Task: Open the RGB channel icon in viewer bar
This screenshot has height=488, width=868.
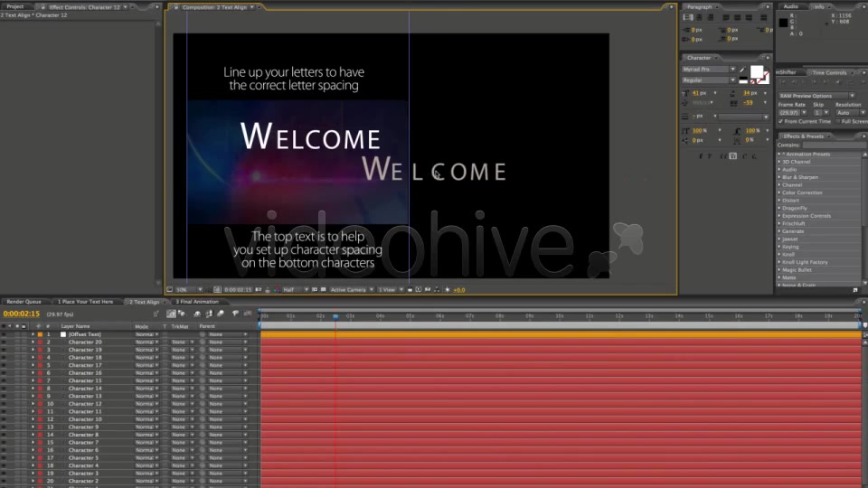Action: [x=277, y=290]
